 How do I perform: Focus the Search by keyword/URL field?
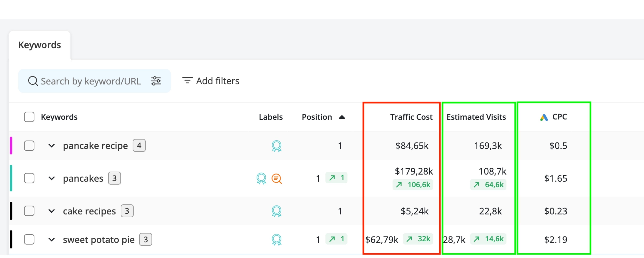click(94, 81)
